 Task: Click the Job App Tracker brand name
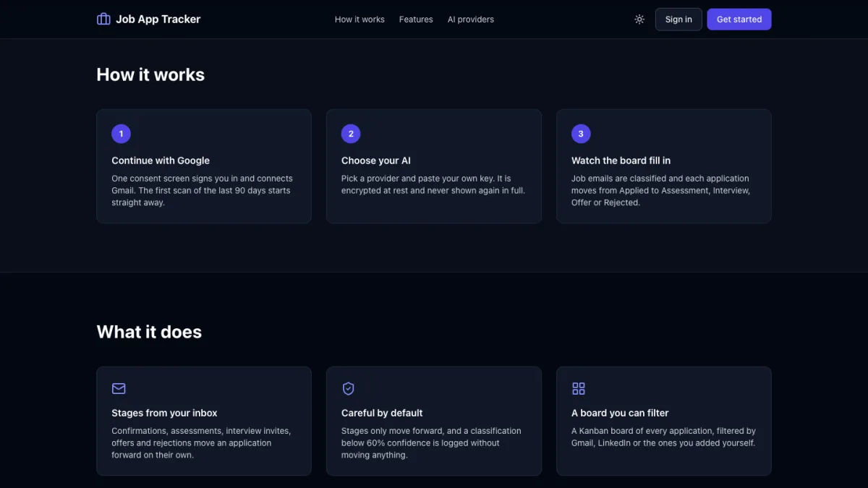158,20
